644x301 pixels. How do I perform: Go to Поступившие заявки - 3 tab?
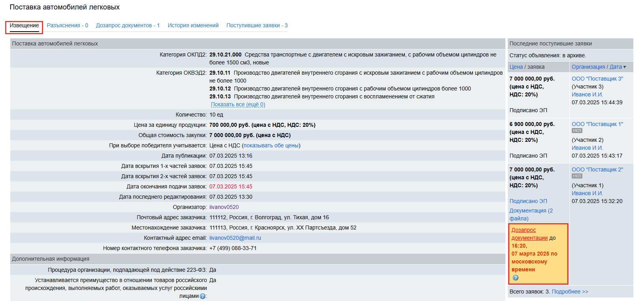point(257,25)
